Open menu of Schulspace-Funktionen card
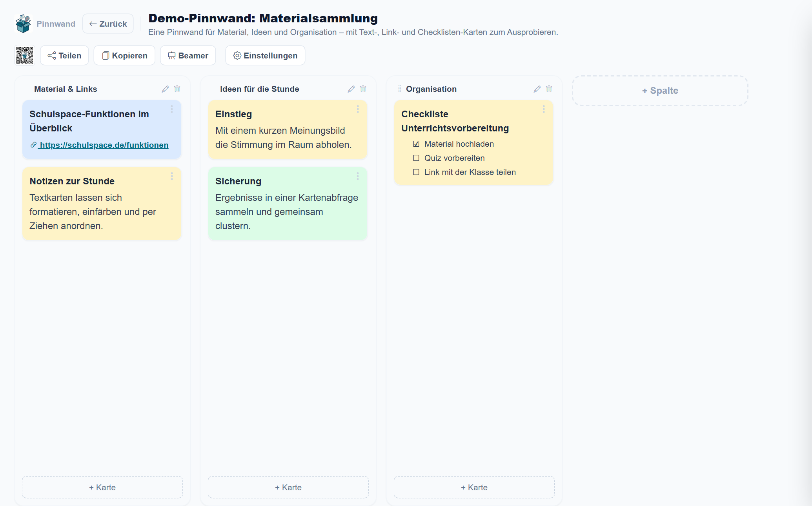812x506 pixels. (x=172, y=109)
